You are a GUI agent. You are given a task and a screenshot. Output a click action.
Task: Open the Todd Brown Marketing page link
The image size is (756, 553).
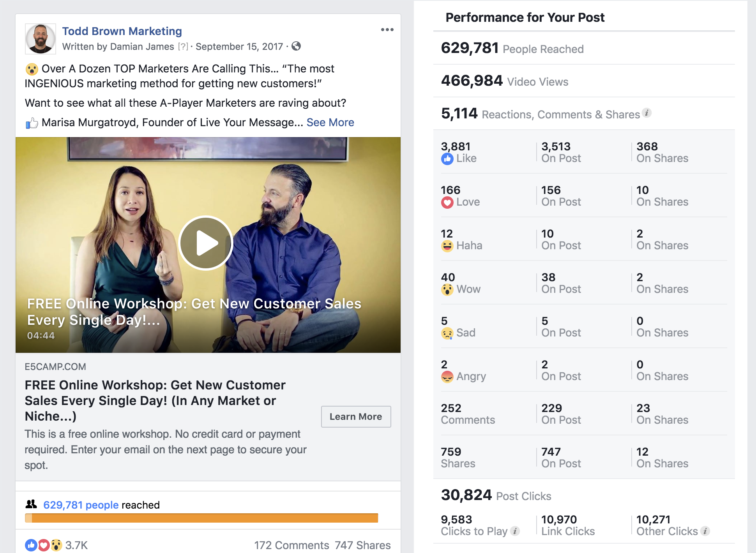[x=122, y=31]
